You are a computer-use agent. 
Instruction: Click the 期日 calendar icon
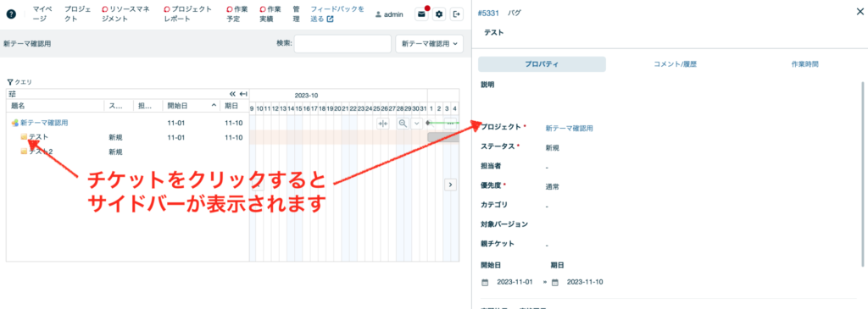pos(554,282)
